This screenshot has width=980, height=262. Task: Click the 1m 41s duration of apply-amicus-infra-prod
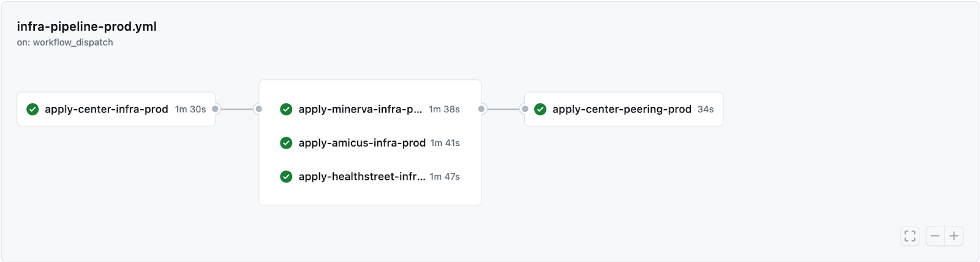pyautogui.click(x=445, y=143)
